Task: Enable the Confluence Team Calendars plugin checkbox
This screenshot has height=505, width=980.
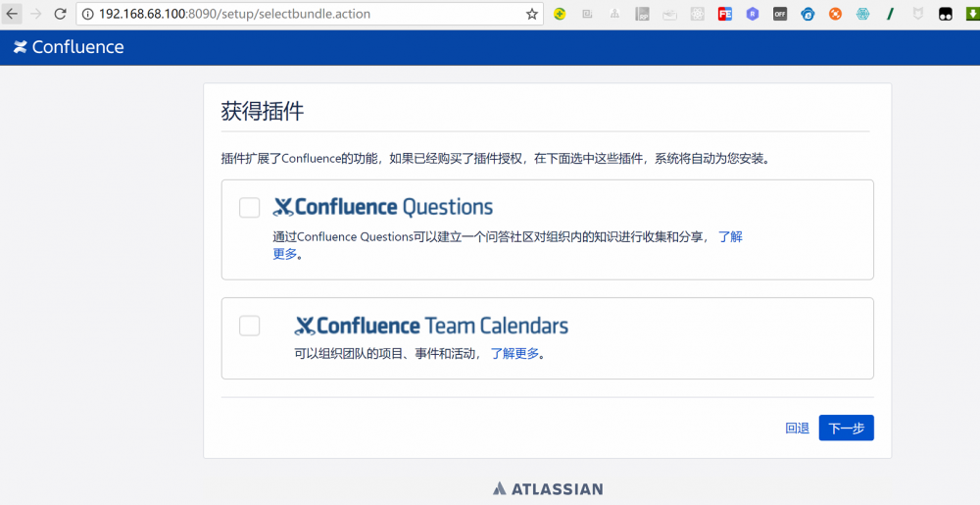Action: (249, 326)
